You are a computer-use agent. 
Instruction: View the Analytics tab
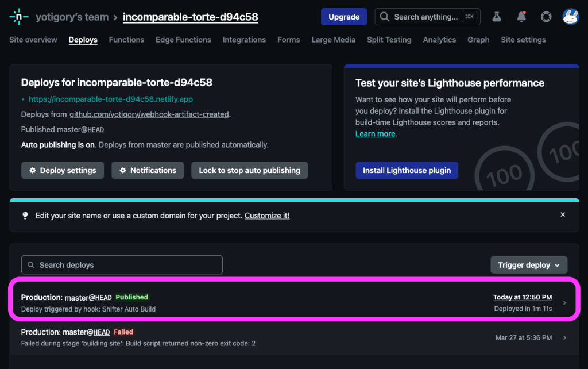pyautogui.click(x=439, y=40)
